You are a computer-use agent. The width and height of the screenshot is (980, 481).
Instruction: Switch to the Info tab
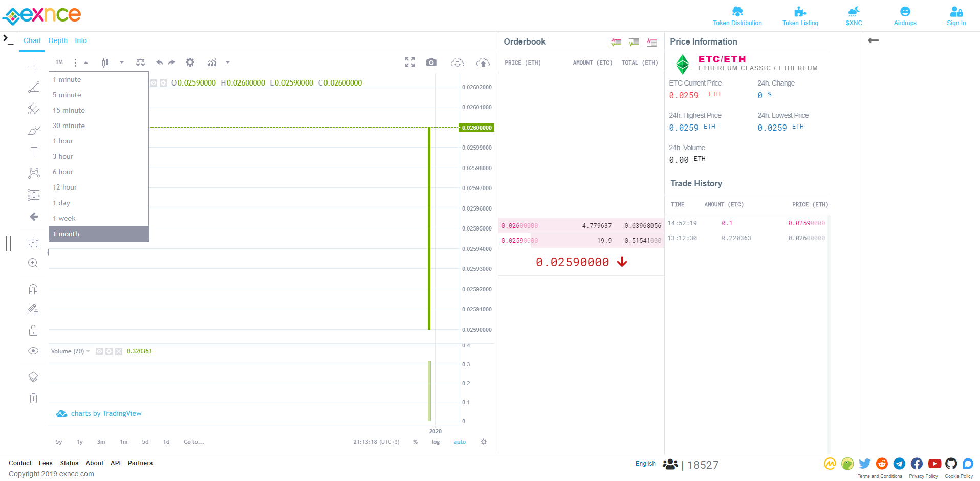(81, 40)
